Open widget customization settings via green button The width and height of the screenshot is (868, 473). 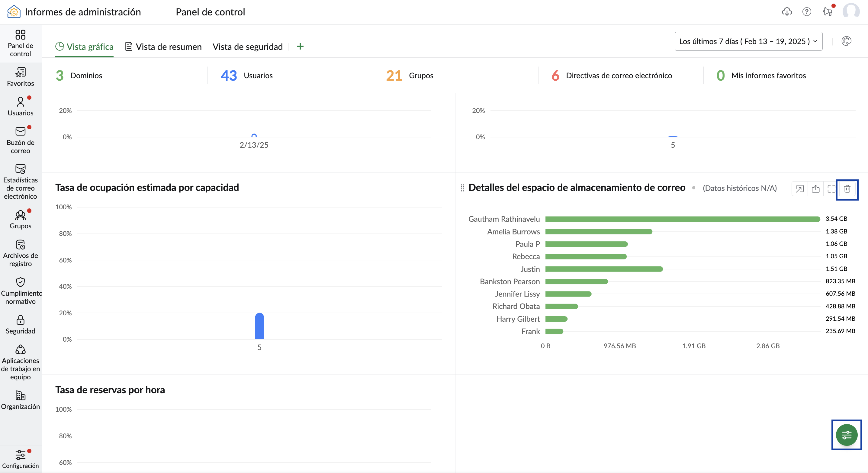tap(847, 435)
